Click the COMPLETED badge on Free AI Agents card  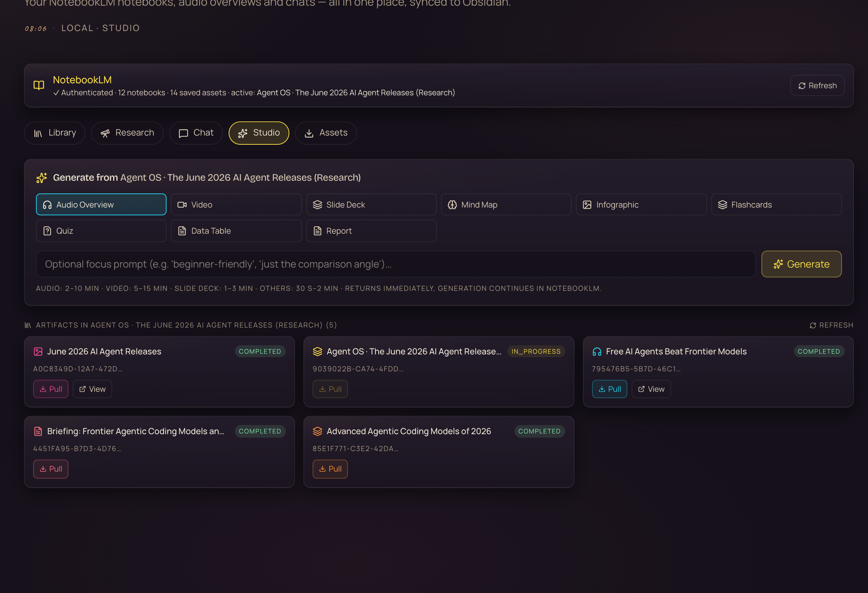[x=819, y=351]
